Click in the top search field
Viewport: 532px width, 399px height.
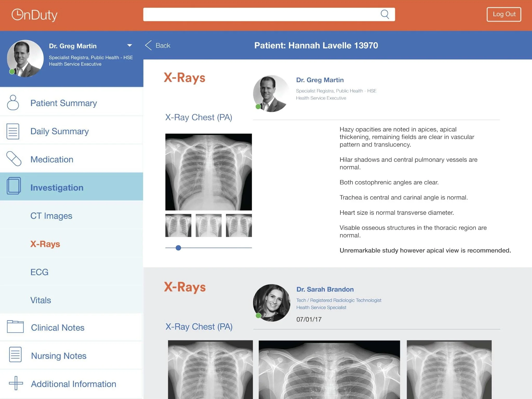click(x=260, y=14)
